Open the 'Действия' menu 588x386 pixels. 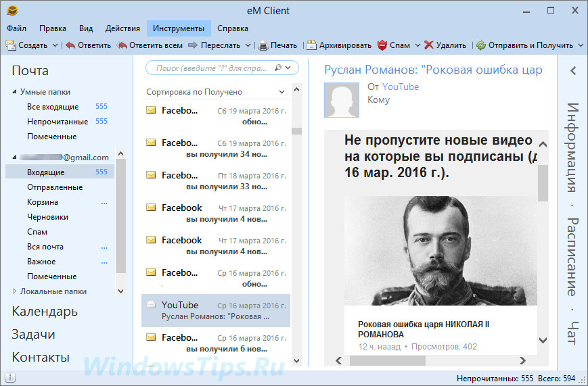click(122, 28)
